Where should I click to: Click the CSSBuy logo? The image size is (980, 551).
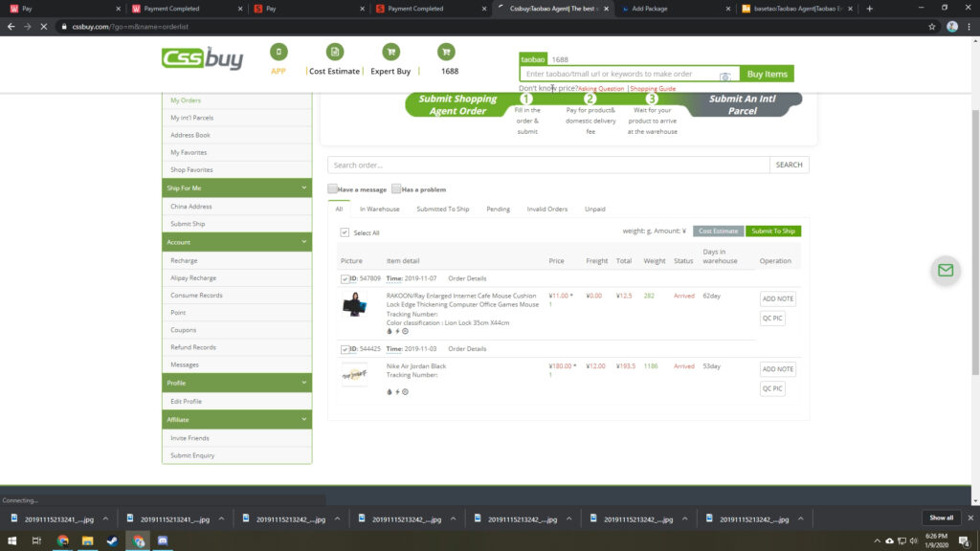[x=203, y=58]
